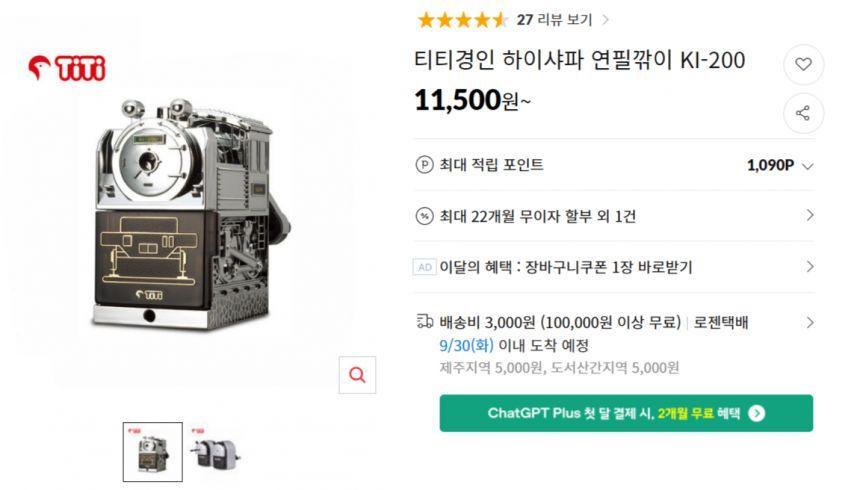Image resolution: width=854 pixels, height=490 pixels.
Task: Select the second product thumbnail
Action: click(217, 452)
